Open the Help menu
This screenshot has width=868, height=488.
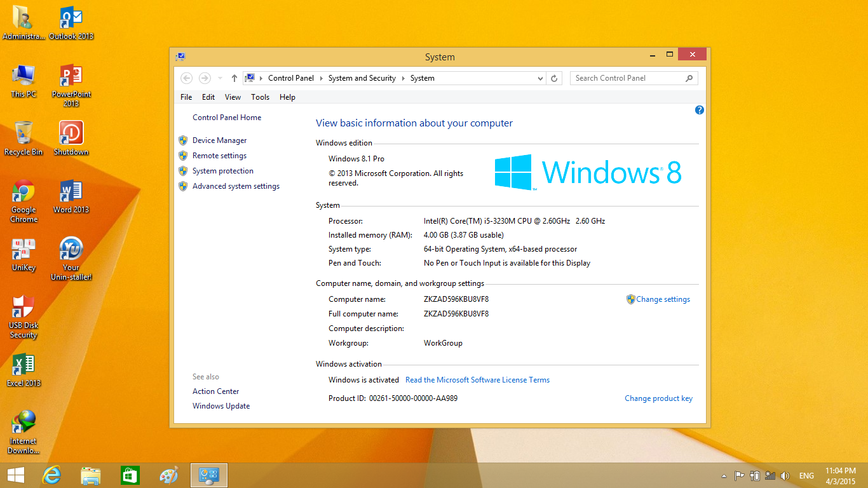287,97
